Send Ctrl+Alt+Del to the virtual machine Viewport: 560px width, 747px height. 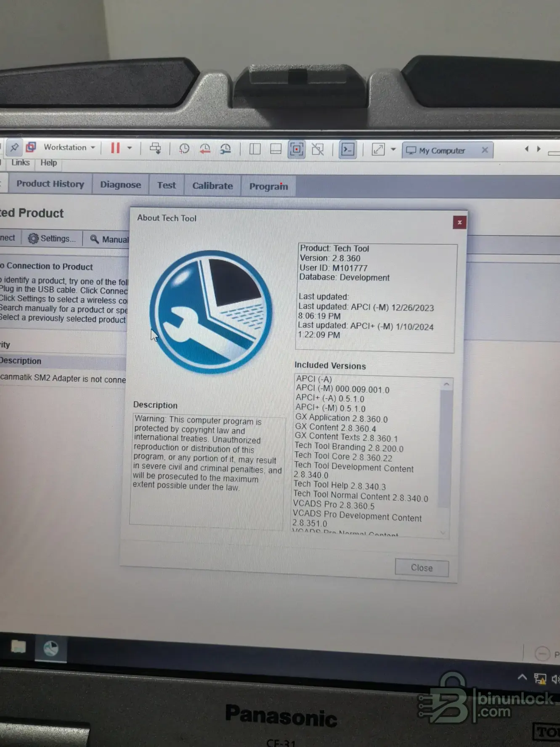point(155,148)
